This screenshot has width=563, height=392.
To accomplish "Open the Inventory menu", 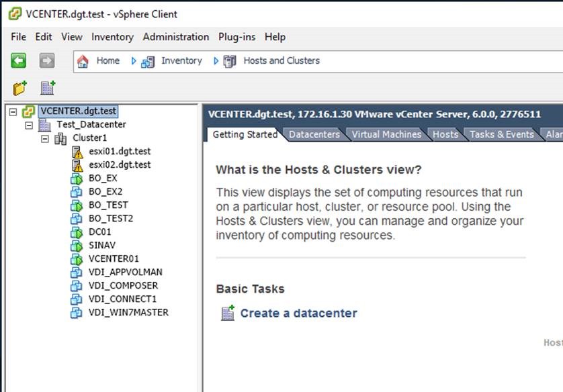I will pyautogui.click(x=112, y=37).
